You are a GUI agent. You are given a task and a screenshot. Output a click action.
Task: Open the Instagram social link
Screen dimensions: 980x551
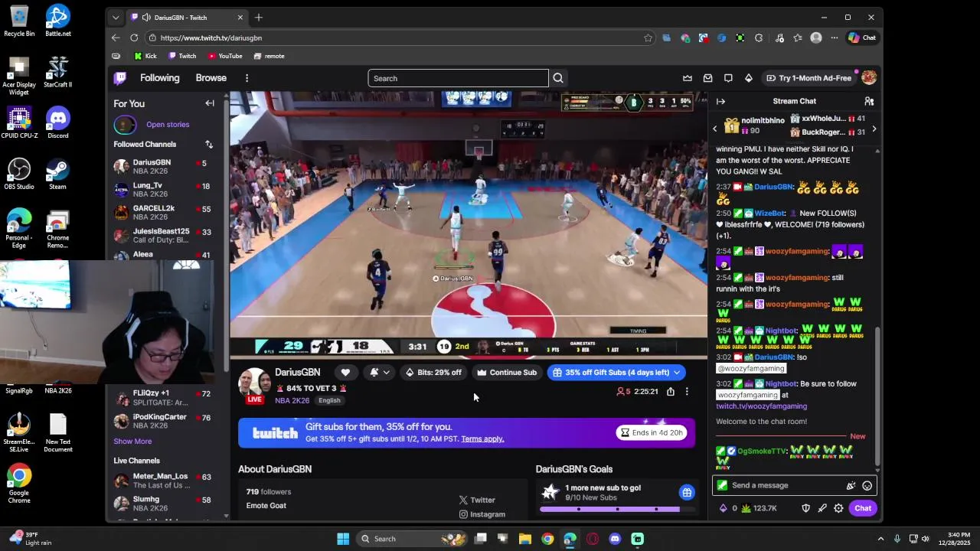(x=482, y=514)
